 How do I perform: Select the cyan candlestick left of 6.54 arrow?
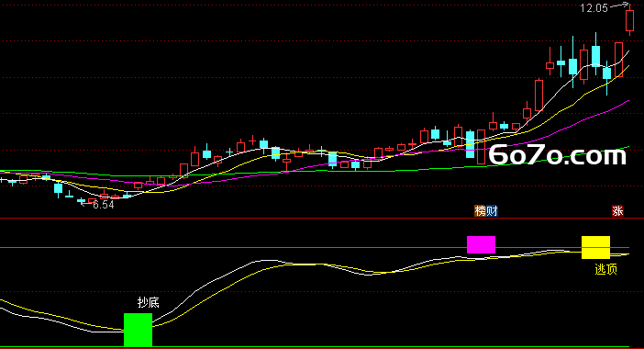tap(81, 200)
